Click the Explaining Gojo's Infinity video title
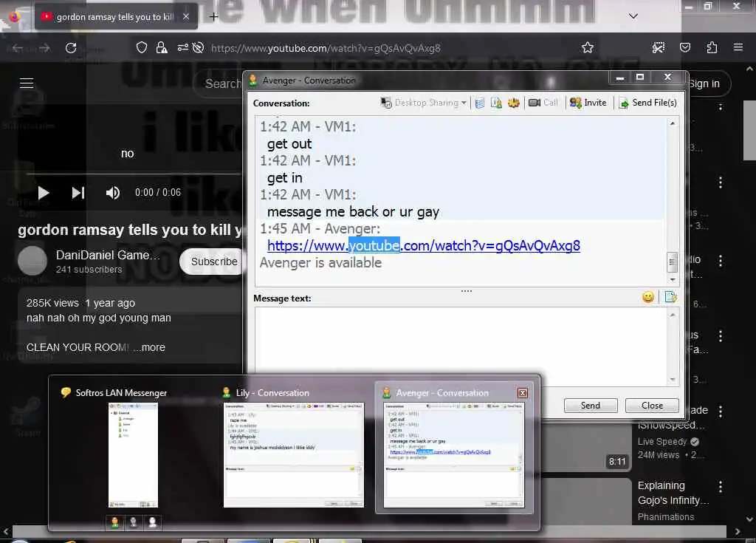756x543 pixels. pyautogui.click(x=672, y=493)
